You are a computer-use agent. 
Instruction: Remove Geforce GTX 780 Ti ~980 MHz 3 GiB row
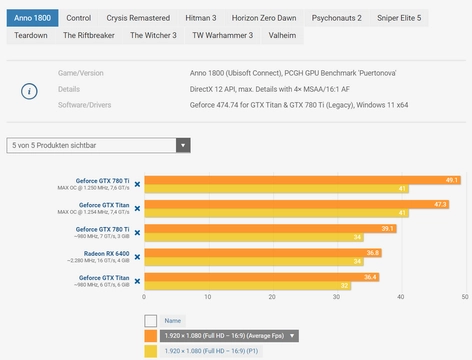137,233
